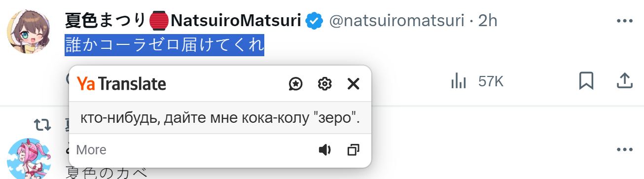Bookmark NatsuiroMatsuri's tweet
This screenshot has width=644, height=179.
(x=586, y=81)
